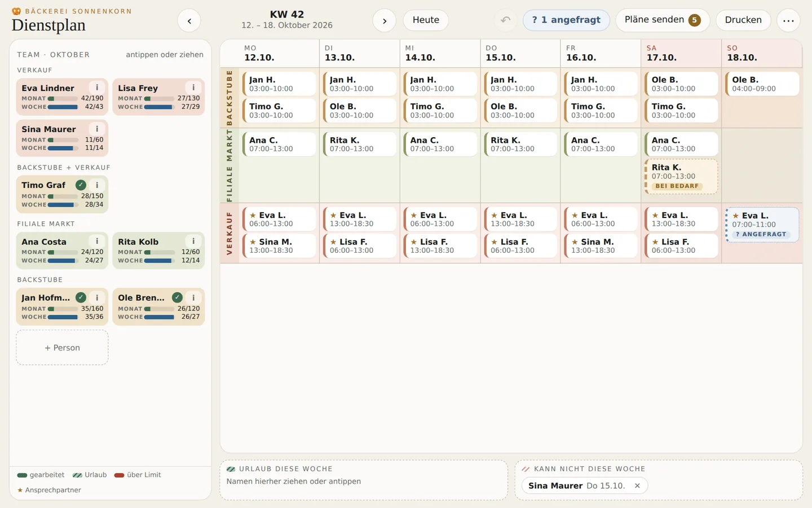Go to next week arrow
The height and width of the screenshot is (508, 812).
tap(385, 21)
